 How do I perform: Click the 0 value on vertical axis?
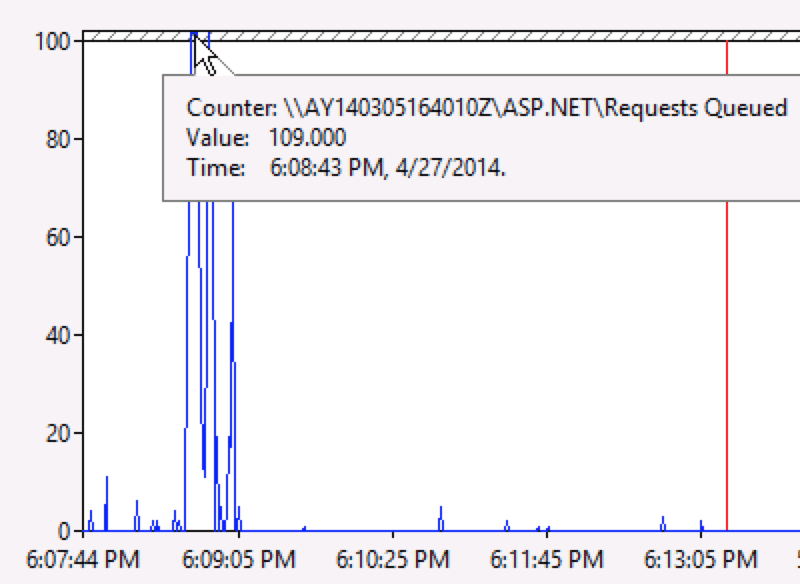(x=64, y=531)
